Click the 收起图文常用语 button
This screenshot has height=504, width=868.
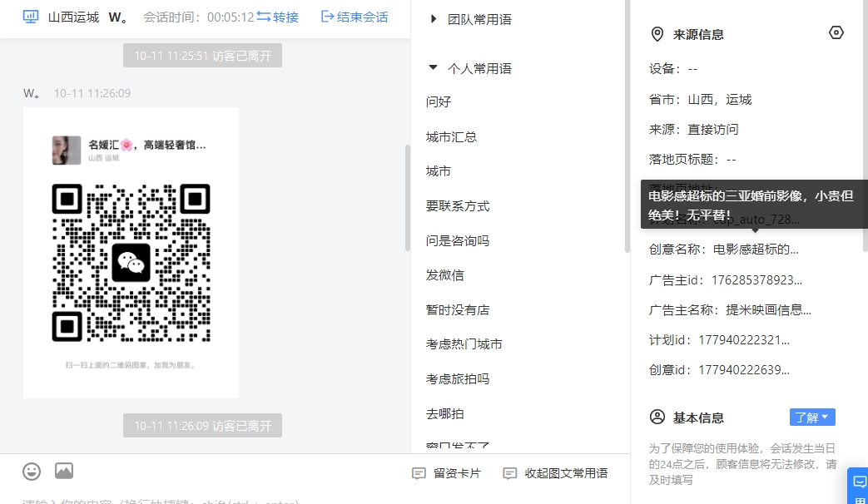tap(555, 473)
